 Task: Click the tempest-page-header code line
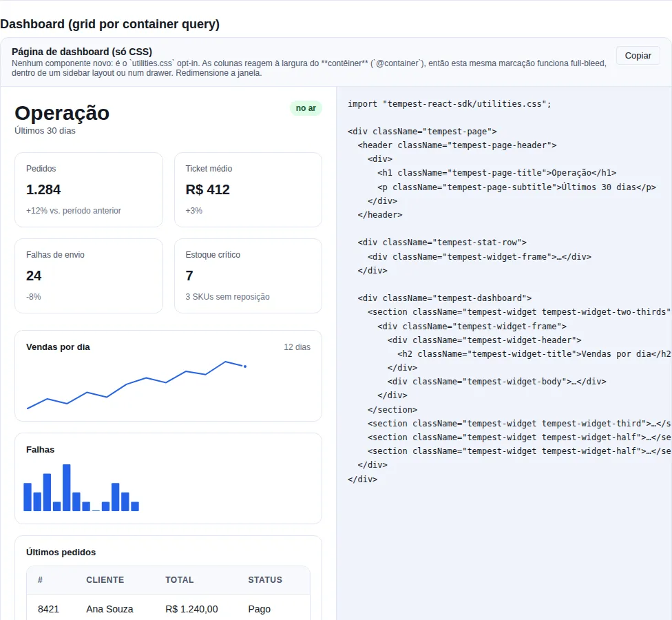[x=457, y=145]
